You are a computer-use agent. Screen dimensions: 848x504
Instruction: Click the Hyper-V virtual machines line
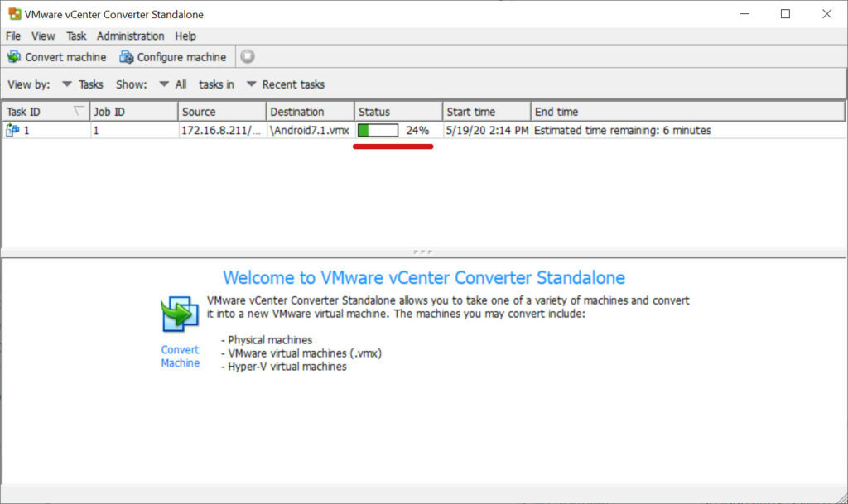(x=284, y=367)
